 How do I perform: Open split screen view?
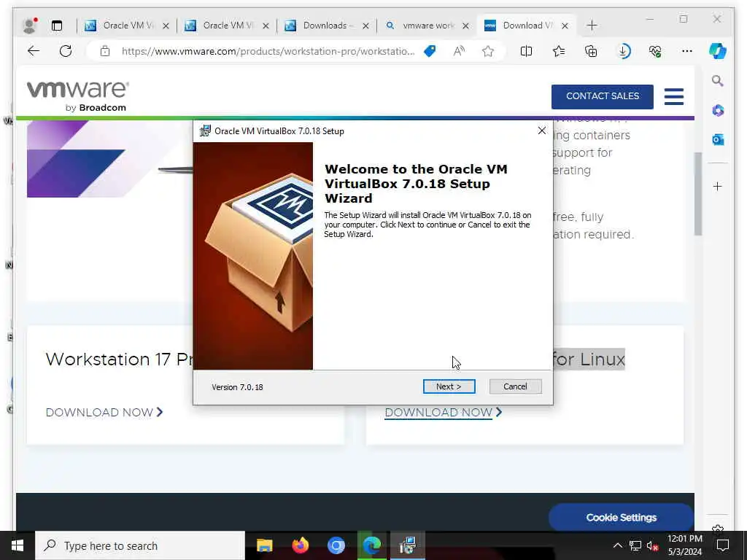point(526,51)
